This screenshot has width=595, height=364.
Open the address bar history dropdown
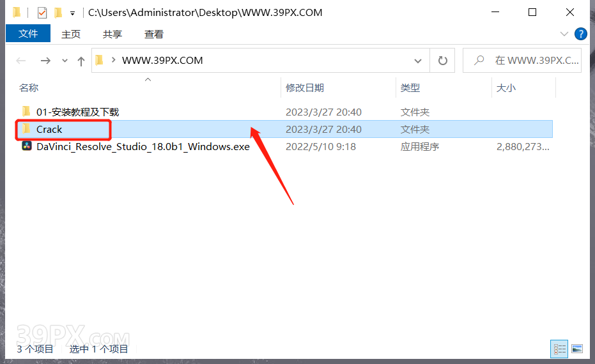click(418, 61)
